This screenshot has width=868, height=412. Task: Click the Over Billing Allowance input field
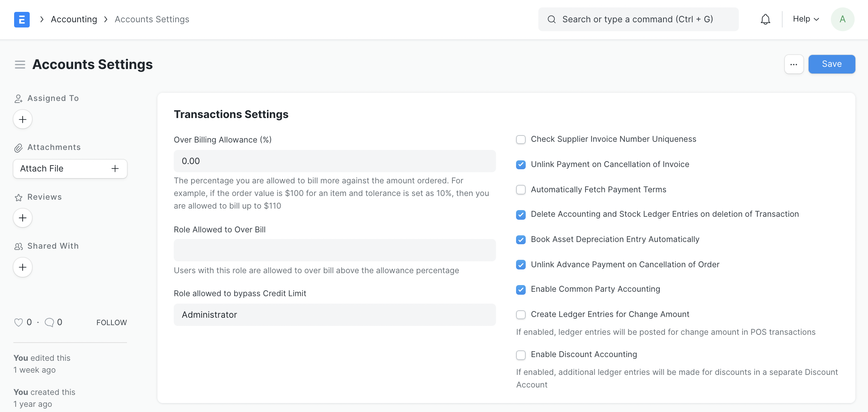(x=334, y=161)
